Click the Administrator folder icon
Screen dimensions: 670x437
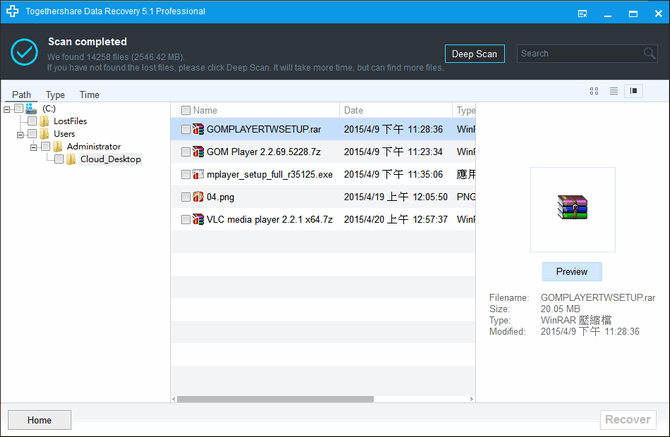[58, 147]
